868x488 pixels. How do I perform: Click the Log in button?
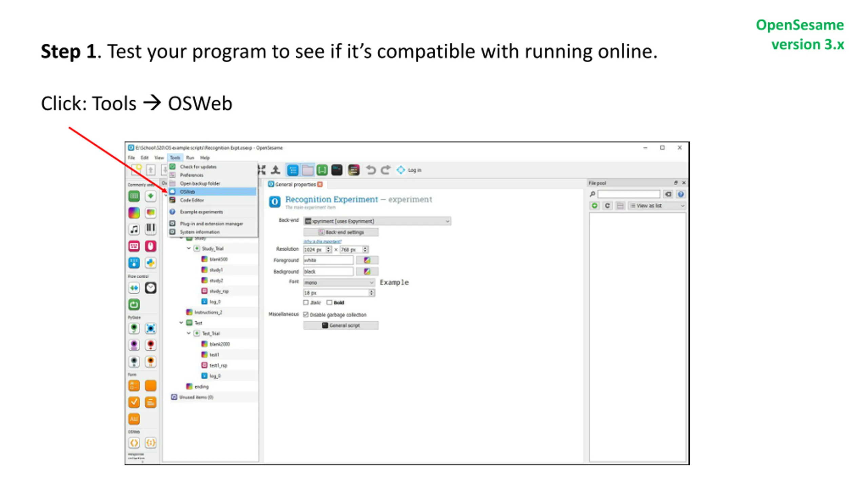coord(409,170)
